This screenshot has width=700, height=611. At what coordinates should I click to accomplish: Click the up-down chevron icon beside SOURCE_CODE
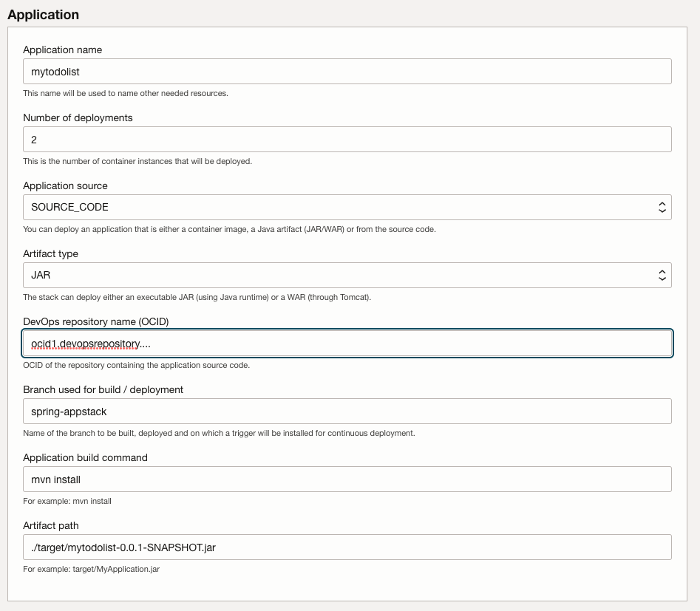coord(662,207)
